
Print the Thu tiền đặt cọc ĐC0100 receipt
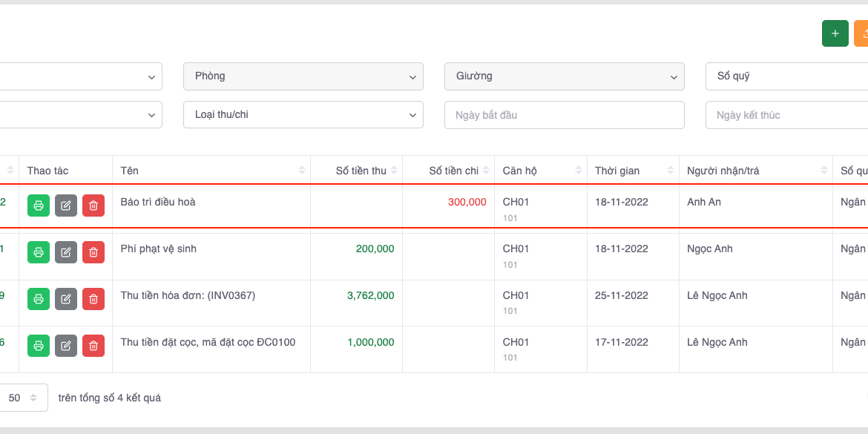coord(39,346)
